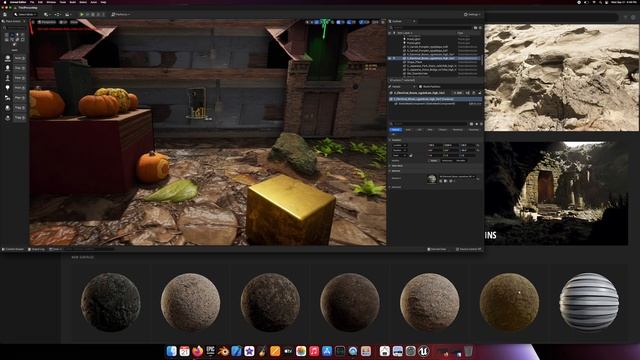Image resolution: width=640 pixels, height=360 pixels.
Task: Maximize the viewport with corner icon
Action: tap(383, 22)
